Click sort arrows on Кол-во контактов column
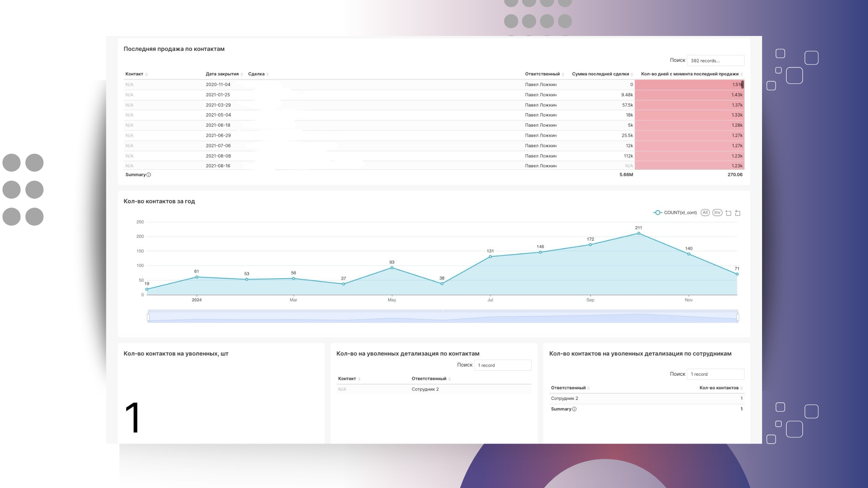Viewport: 868px width, 488px height. (x=741, y=388)
